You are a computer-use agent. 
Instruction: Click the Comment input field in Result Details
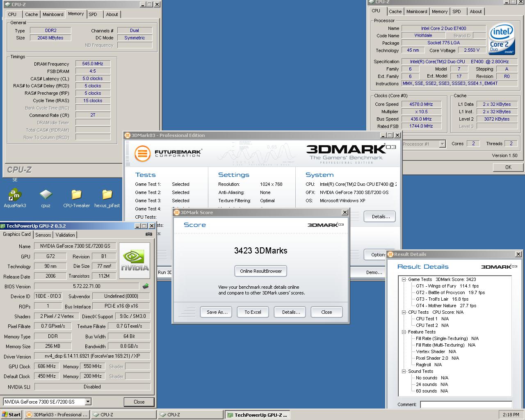(x=466, y=404)
